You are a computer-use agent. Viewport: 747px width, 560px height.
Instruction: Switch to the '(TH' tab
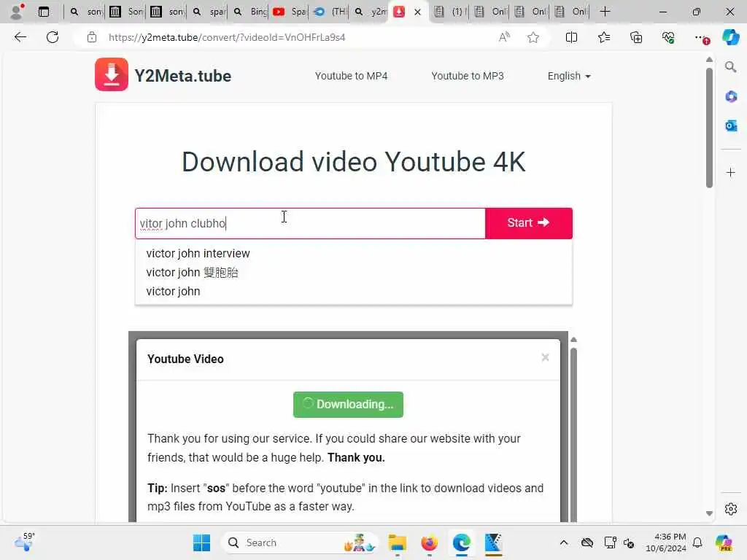pos(330,12)
